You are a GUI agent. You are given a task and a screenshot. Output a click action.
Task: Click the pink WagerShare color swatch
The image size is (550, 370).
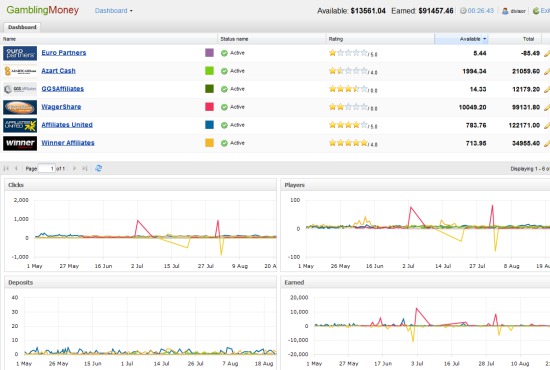[209, 107]
